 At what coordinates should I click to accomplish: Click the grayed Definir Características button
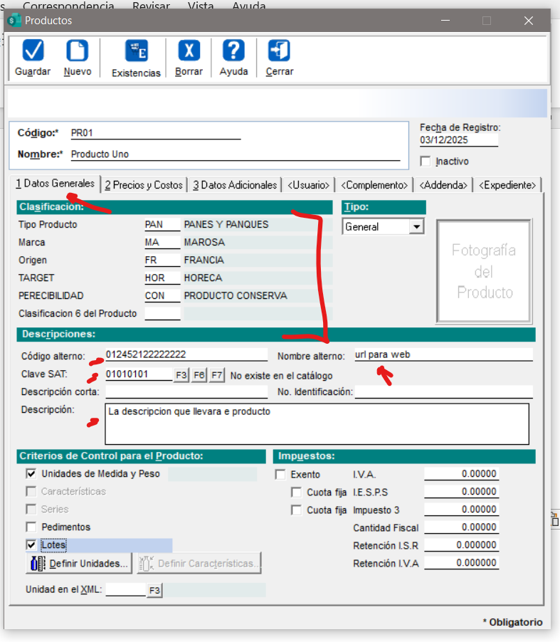point(199,563)
